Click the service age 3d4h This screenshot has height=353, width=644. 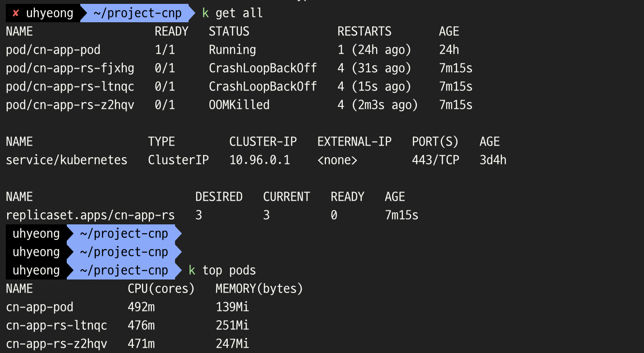pos(493,160)
